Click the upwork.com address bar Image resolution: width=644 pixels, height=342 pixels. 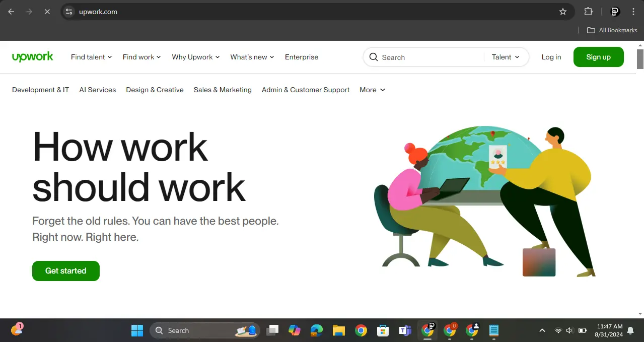click(x=317, y=12)
